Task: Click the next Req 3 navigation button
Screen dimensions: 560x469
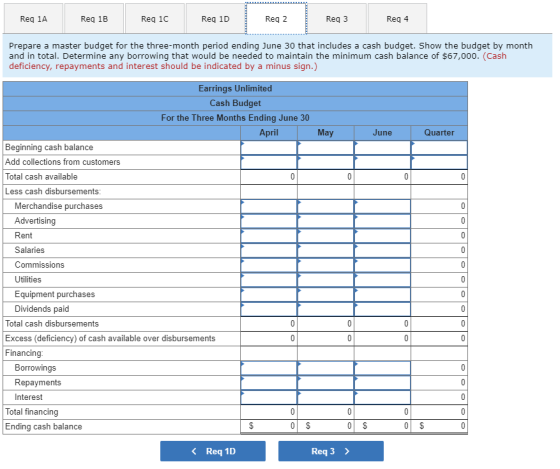Action: click(x=331, y=451)
